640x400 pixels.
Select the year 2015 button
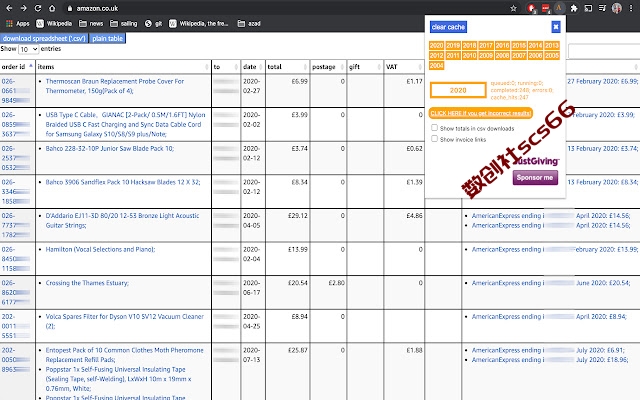(519, 45)
